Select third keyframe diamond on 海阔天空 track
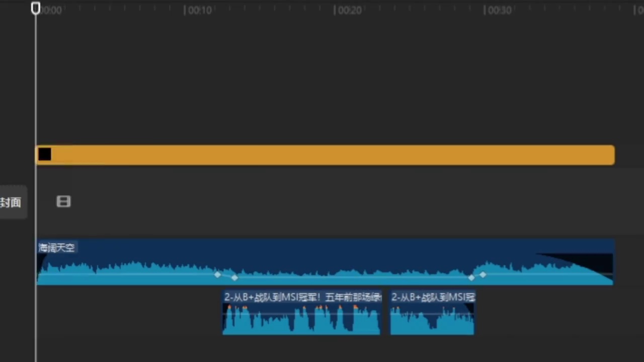644x362 pixels. pos(471,278)
